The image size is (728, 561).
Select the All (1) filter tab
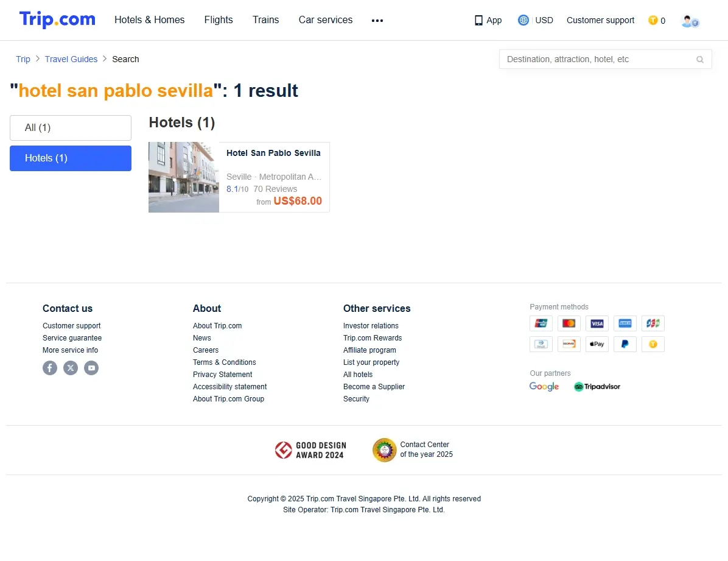pyautogui.click(x=71, y=128)
